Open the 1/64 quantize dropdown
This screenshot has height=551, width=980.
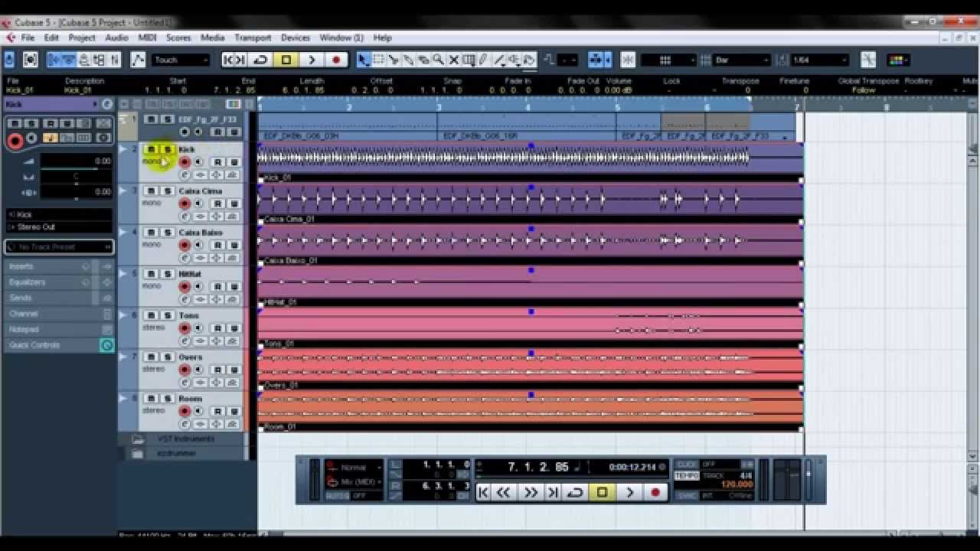(x=819, y=60)
